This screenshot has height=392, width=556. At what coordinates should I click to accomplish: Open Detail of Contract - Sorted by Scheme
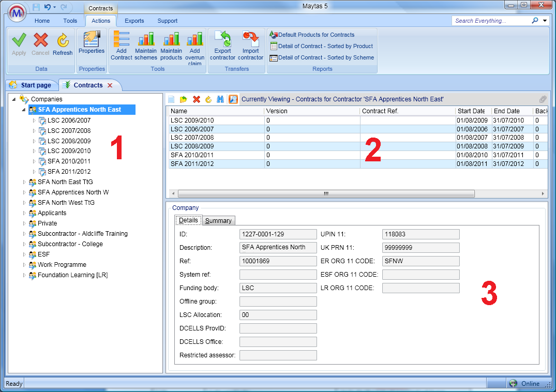click(326, 57)
